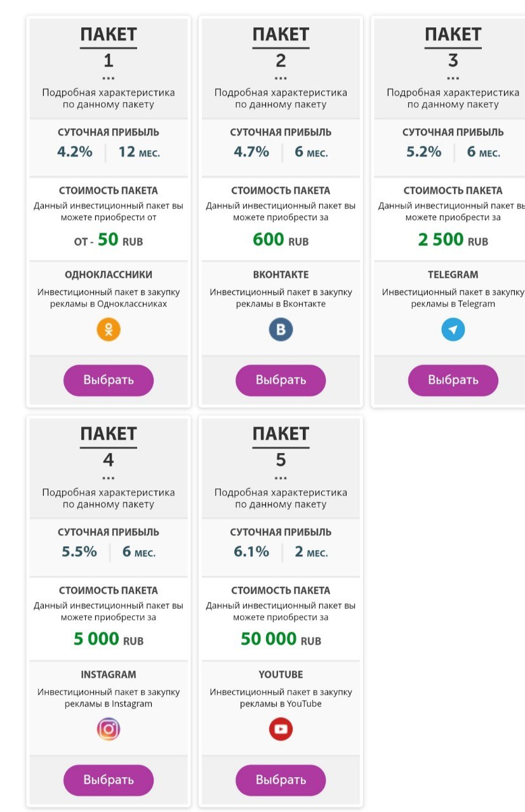Click the Пакет 2 heading
This screenshot has width=525, height=812.
point(281,35)
